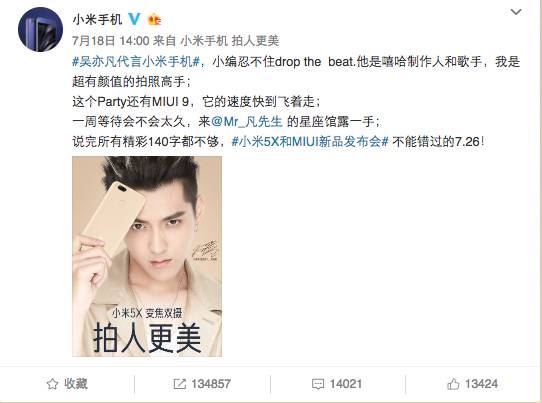Click the post text starting 这个Party还有MIUI 9
542x403 pixels.
[196, 102]
